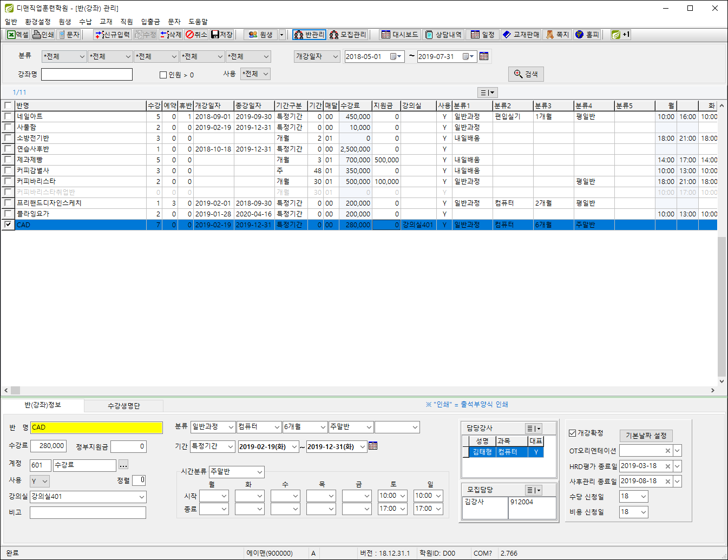Sort the table by 수강료 column header
The height and width of the screenshot is (560, 728).
[x=356, y=106]
